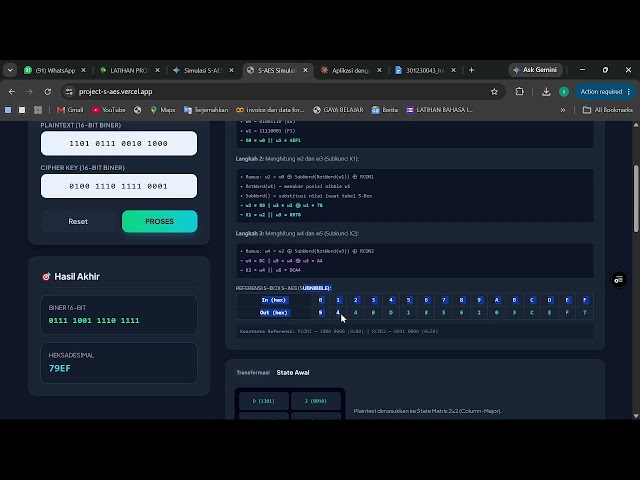Screen dimensions: 640x480
Task: Open the Downloads icon
Action: (546, 92)
